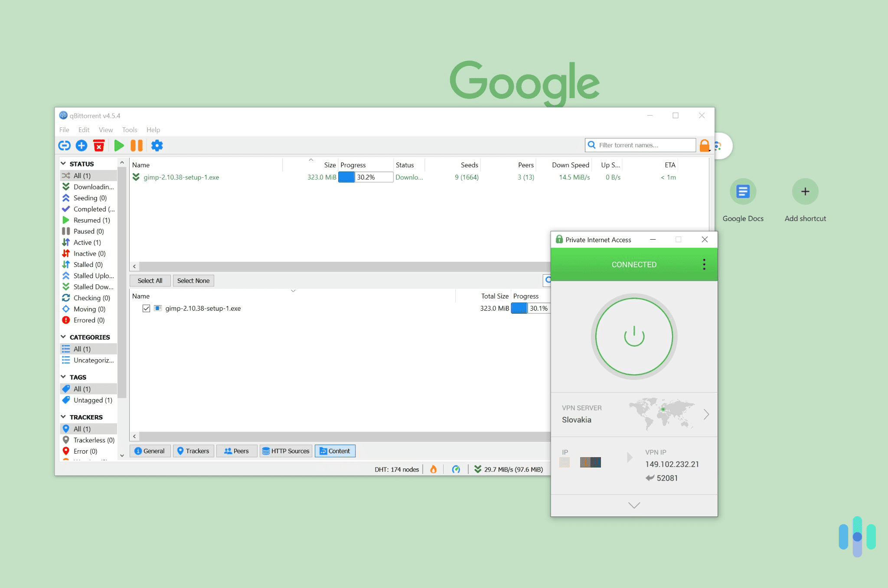Pause the torrent (pause icon)
The height and width of the screenshot is (588, 888).
click(x=137, y=145)
